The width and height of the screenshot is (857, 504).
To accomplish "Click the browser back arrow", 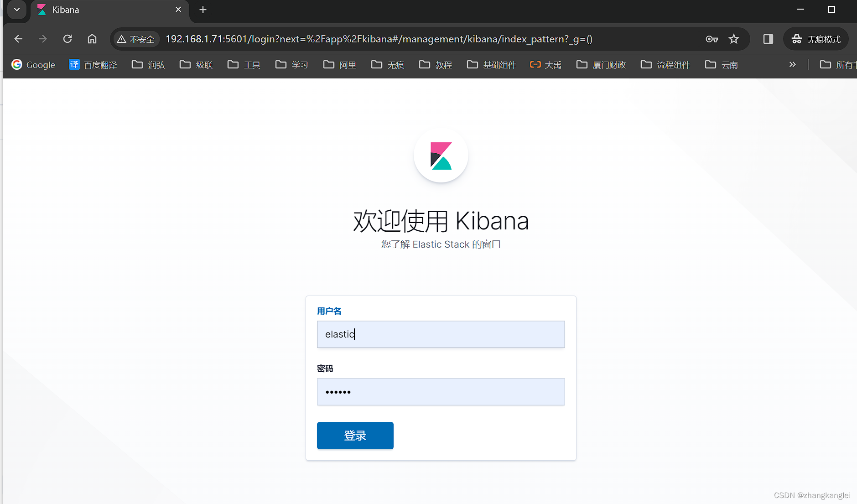I will (18, 39).
